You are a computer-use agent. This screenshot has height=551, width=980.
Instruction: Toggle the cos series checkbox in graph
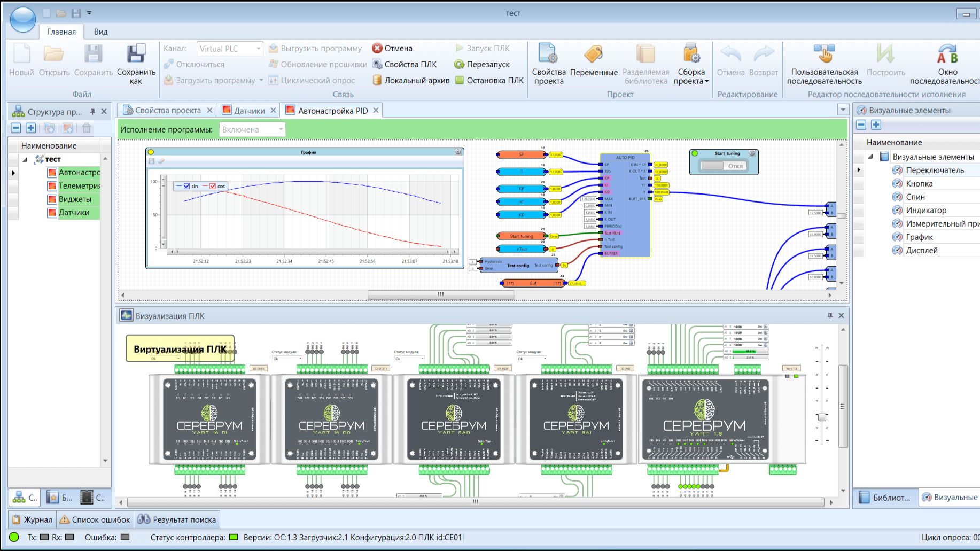tap(213, 186)
